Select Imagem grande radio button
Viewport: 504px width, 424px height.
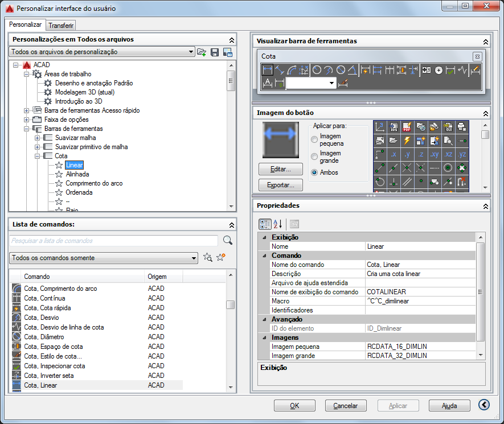(x=314, y=157)
